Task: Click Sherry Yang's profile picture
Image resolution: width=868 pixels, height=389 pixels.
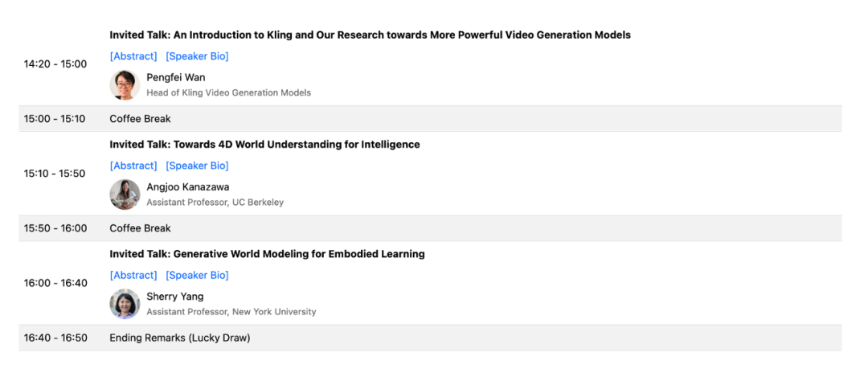Action: 125,303
